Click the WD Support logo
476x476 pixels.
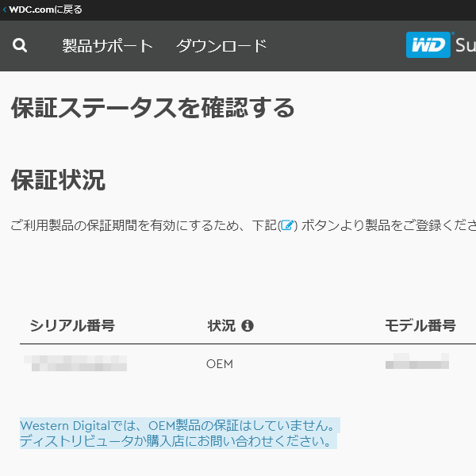[441, 45]
